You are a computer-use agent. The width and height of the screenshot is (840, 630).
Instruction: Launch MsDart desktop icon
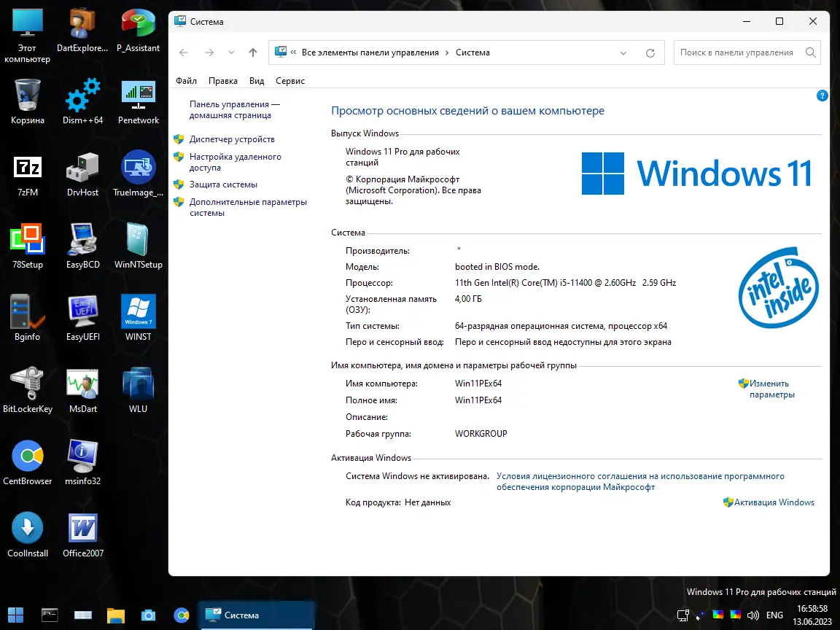82,391
